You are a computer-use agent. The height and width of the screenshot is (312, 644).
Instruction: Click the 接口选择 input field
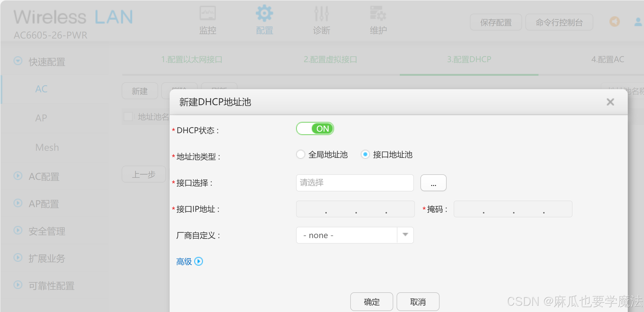pyautogui.click(x=355, y=183)
